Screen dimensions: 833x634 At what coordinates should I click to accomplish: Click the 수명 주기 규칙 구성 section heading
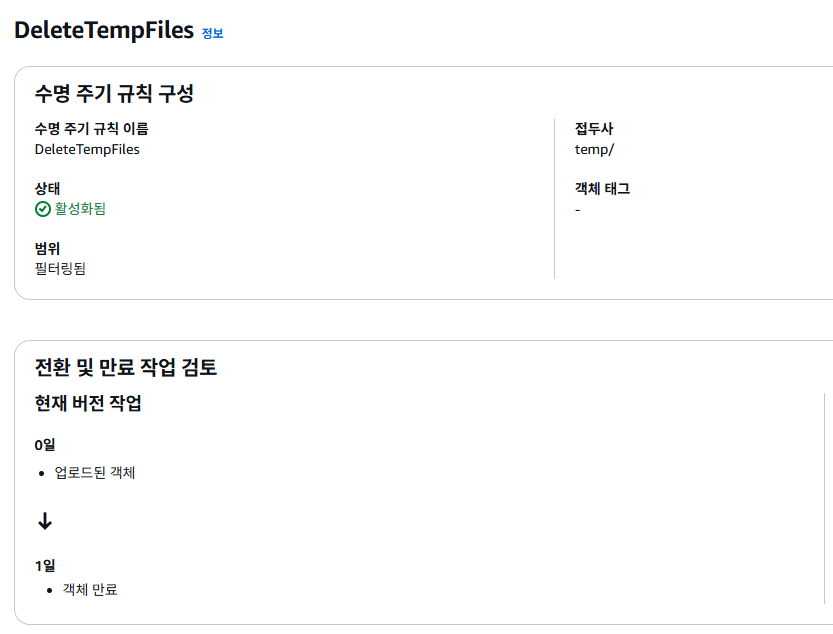click(x=114, y=94)
